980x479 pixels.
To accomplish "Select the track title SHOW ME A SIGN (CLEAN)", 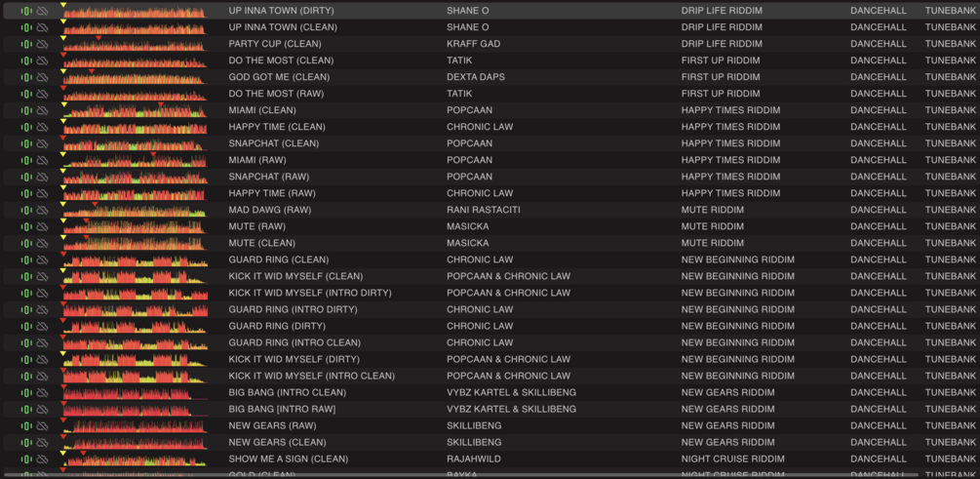I will tap(288, 459).
